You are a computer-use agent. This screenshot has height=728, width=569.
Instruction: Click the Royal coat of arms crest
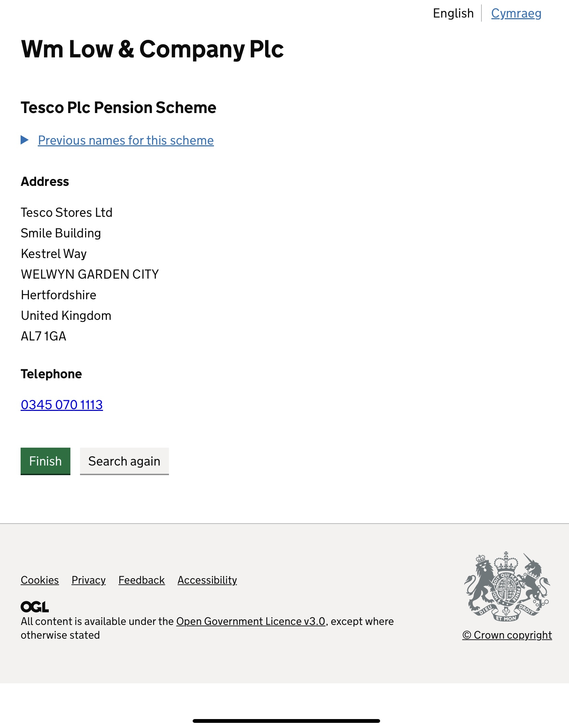coord(507,587)
